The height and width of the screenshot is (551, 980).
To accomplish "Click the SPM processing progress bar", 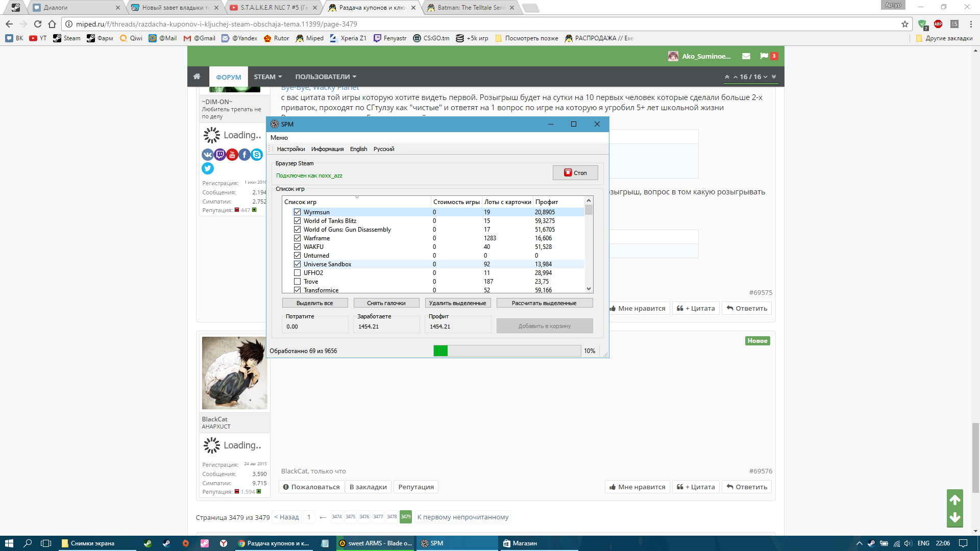I will 507,350.
